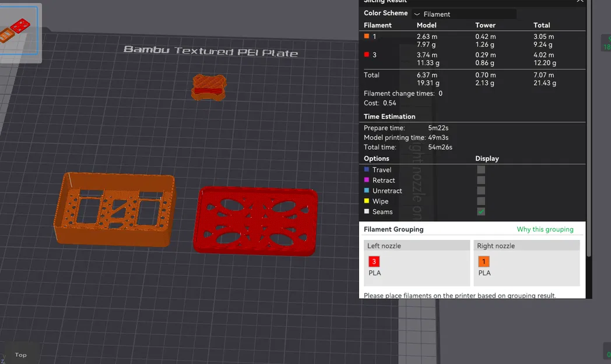Viewport: 611px width, 364px height.
Task: Select the plate thumbnail preview
Action: 19,30
